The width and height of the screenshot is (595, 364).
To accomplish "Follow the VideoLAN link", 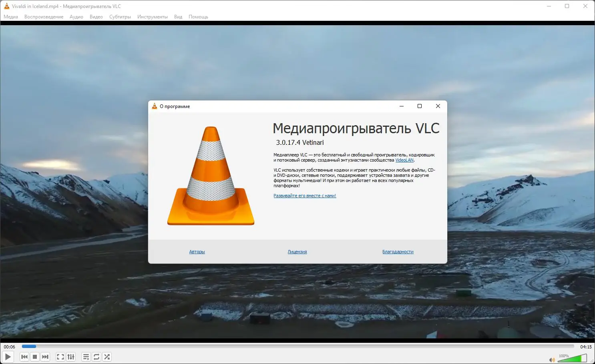I will 404,160.
